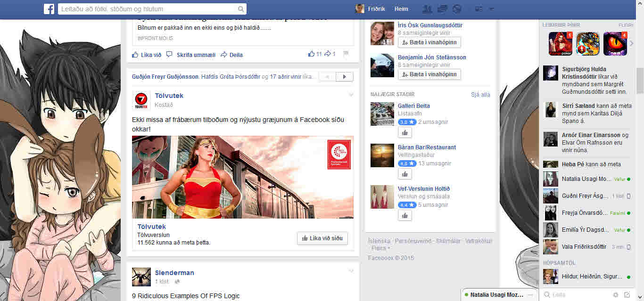Click Friðrik profile picture in top bar
The width and height of the screenshot is (644, 301).
(360, 9)
